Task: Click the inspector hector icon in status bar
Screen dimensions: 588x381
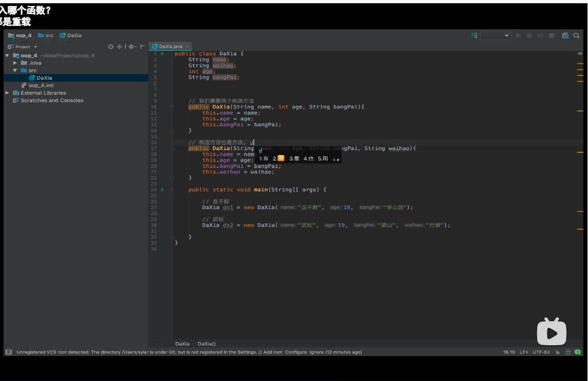Action: (x=568, y=352)
